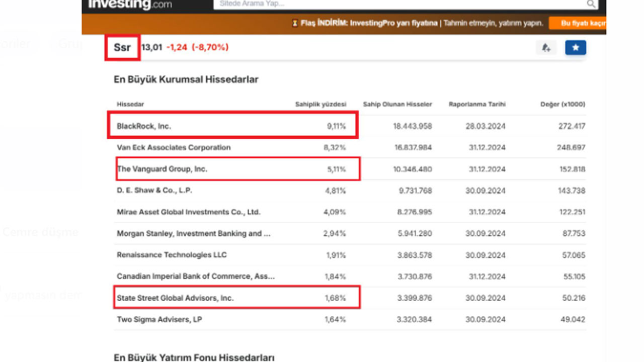The width and height of the screenshot is (644, 362).
Task: Click Two Sigma Advisers, LP entry
Action: tap(159, 319)
